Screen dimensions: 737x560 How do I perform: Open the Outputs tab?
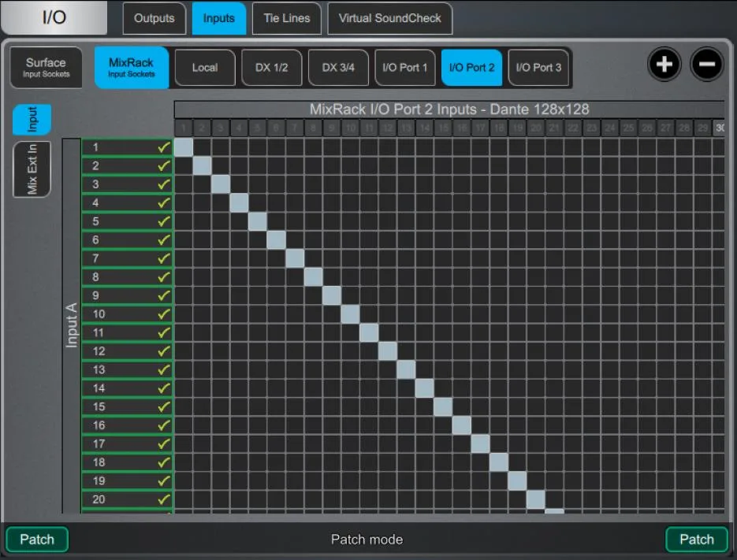click(154, 18)
